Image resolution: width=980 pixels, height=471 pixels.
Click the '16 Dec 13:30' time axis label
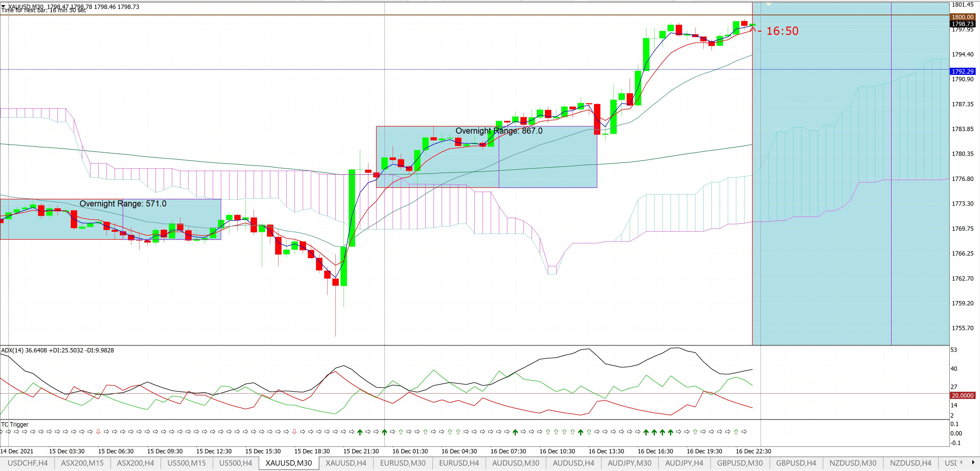click(x=606, y=451)
